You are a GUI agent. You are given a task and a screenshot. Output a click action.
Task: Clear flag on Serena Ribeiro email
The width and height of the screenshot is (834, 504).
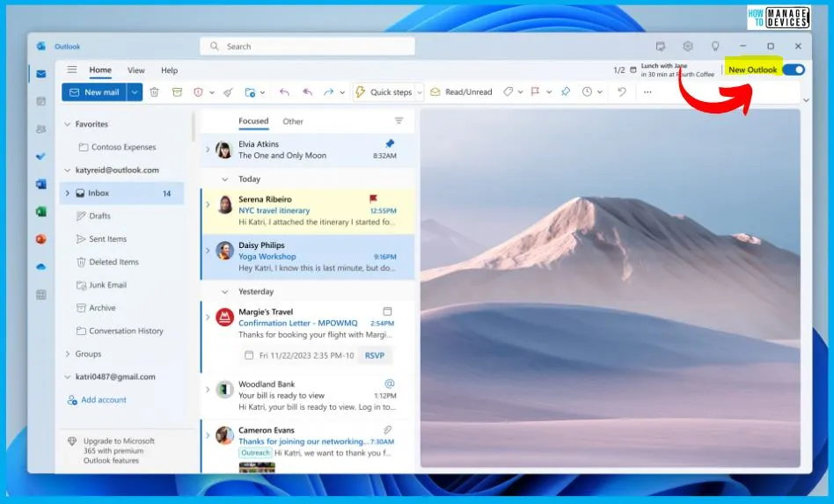(x=373, y=199)
